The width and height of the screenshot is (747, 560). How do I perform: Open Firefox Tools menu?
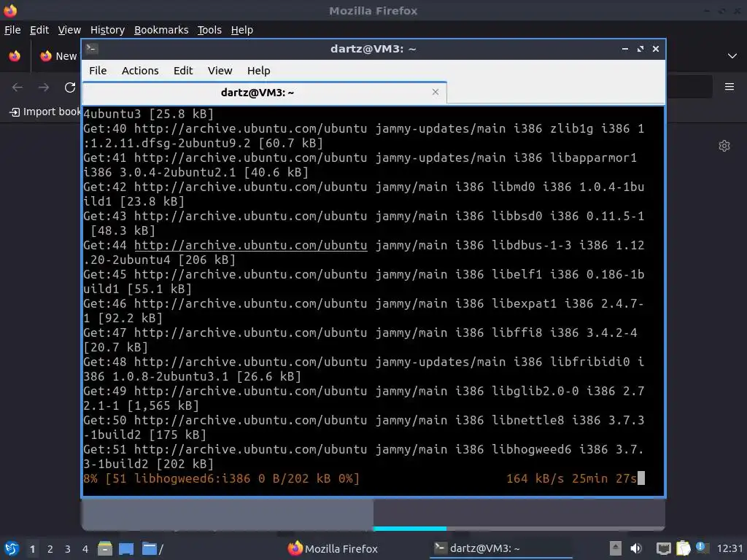click(209, 30)
